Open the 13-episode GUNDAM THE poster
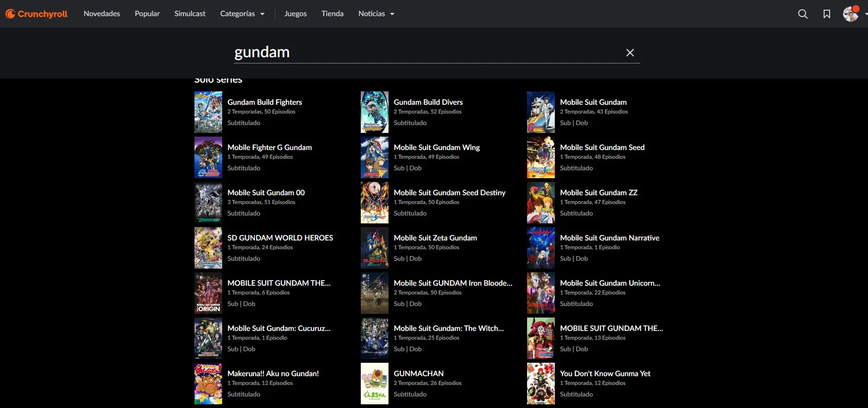 [541, 338]
